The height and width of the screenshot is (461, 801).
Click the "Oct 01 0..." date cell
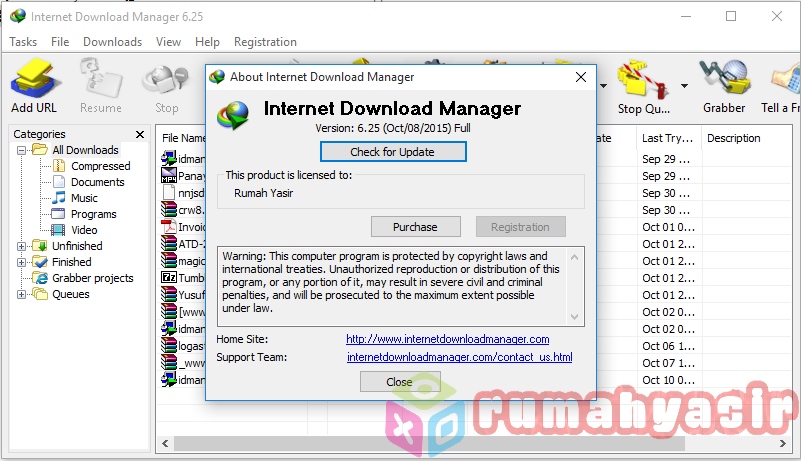[668, 227]
